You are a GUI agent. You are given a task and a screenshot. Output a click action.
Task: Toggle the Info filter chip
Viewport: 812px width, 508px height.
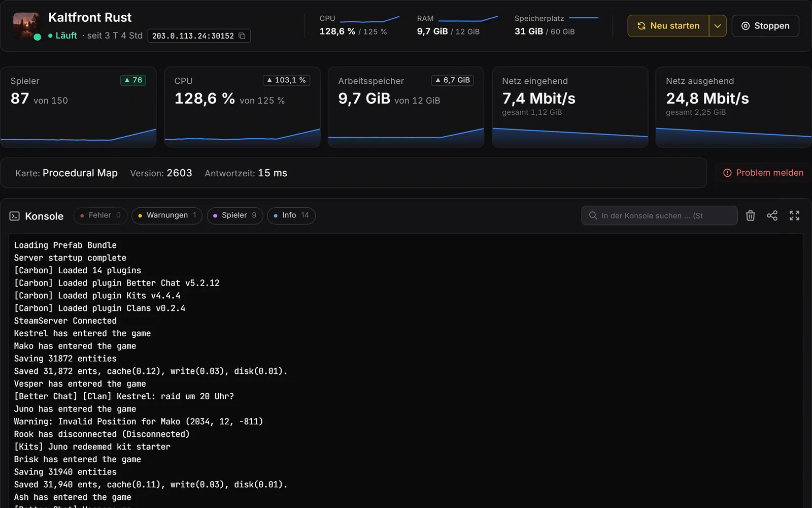[x=291, y=215]
